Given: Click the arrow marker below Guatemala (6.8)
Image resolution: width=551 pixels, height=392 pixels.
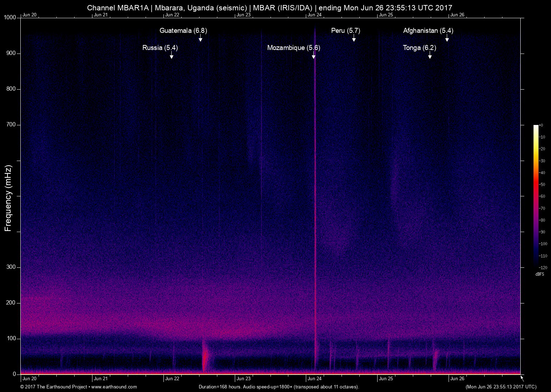Looking at the screenshot, I should pyautogui.click(x=201, y=39).
